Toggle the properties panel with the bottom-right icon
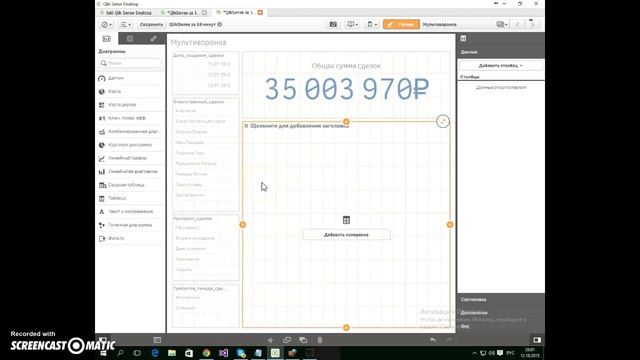The width and height of the screenshot is (640, 360). pyautogui.click(x=537, y=340)
